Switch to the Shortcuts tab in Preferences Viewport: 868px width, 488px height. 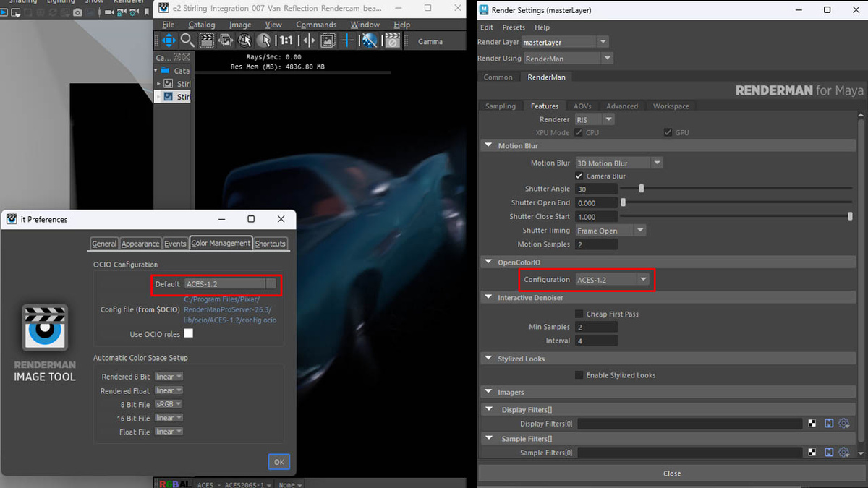click(x=271, y=244)
